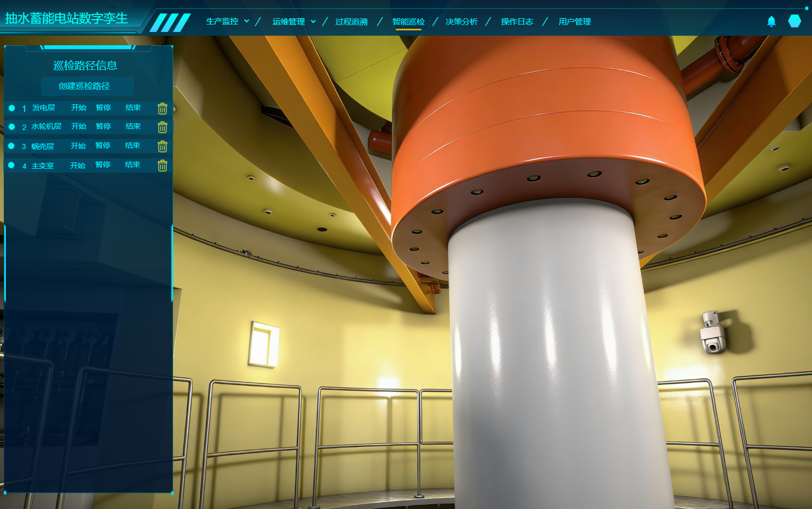Remove the 主变室 route via trash icon
The height and width of the screenshot is (509, 812).
pos(163,166)
